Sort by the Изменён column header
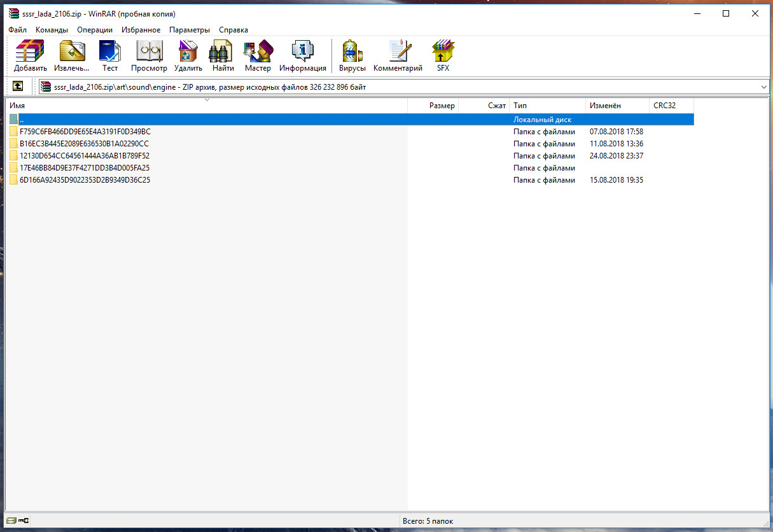Image resolution: width=773 pixels, height=532 pixels. click(617, 106)
